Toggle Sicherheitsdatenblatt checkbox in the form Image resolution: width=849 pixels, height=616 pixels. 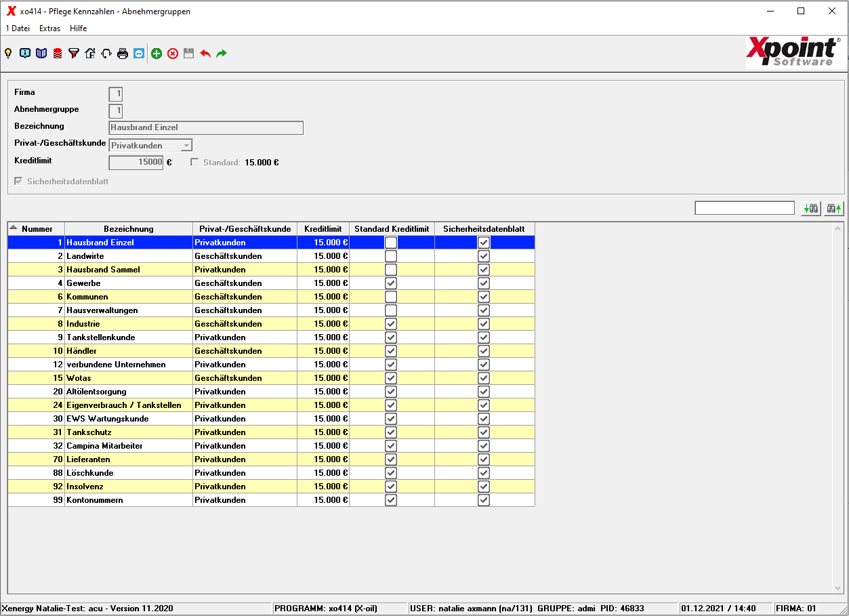click(18, 182)
